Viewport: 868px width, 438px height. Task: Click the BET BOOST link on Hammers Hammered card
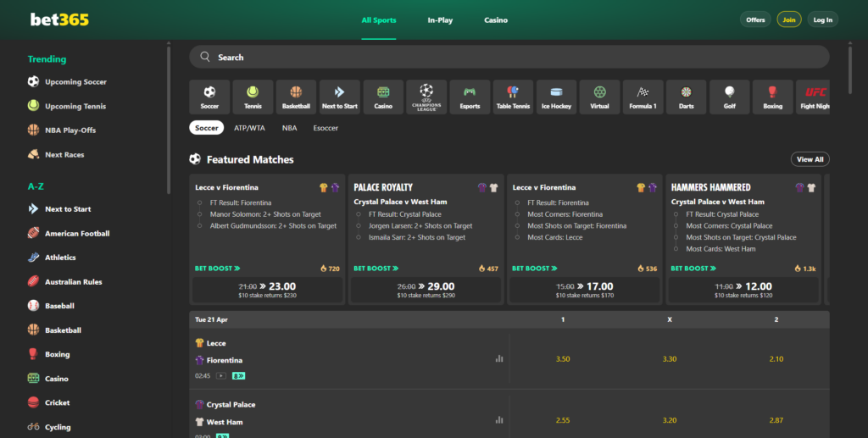coord(693,269)
